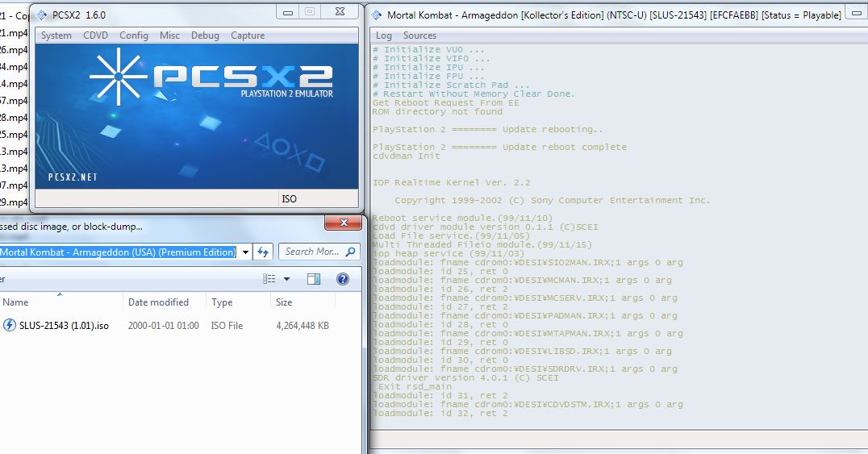Click the 'IOP Realtime Kernel Ver. 2.2' log line
868x454 pixels.
(451, 183)
